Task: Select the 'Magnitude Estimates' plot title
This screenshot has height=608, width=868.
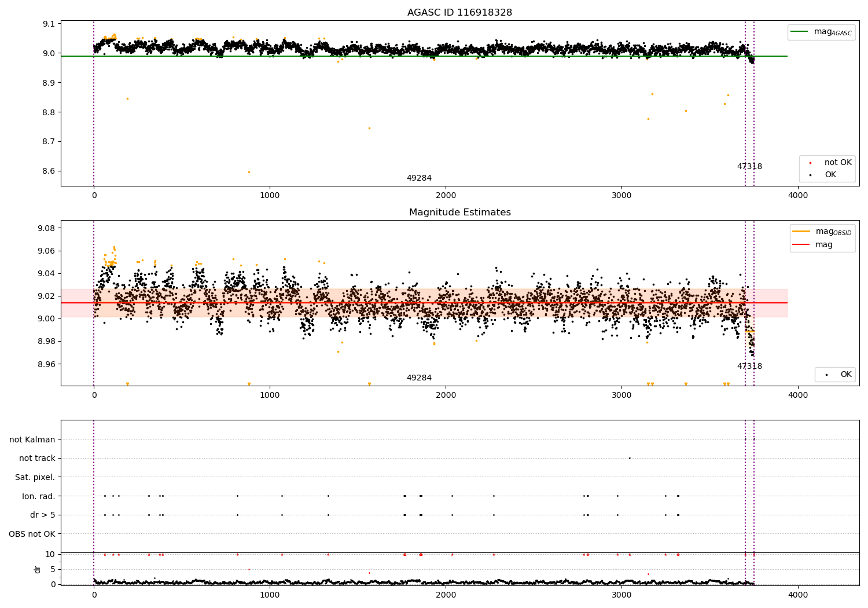Action: click(x=459, y=213)
